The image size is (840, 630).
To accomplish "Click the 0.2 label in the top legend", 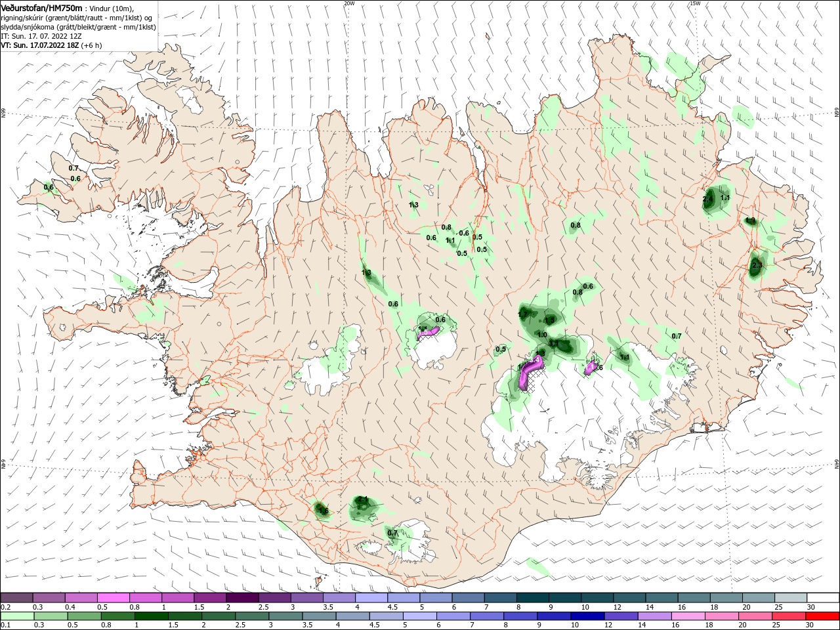I will [x=5, y=607].
